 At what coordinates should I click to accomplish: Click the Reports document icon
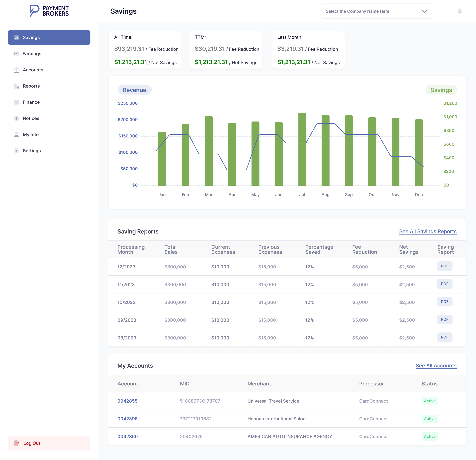[16, 86]
